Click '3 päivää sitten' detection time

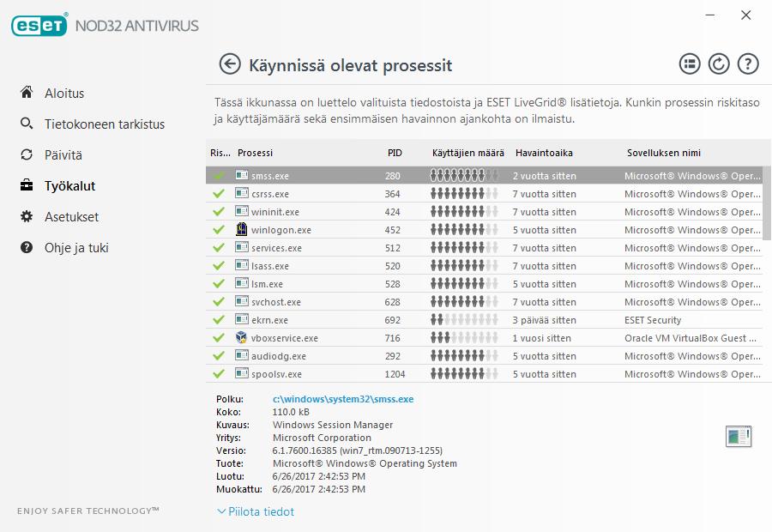[x=544, y=320]
